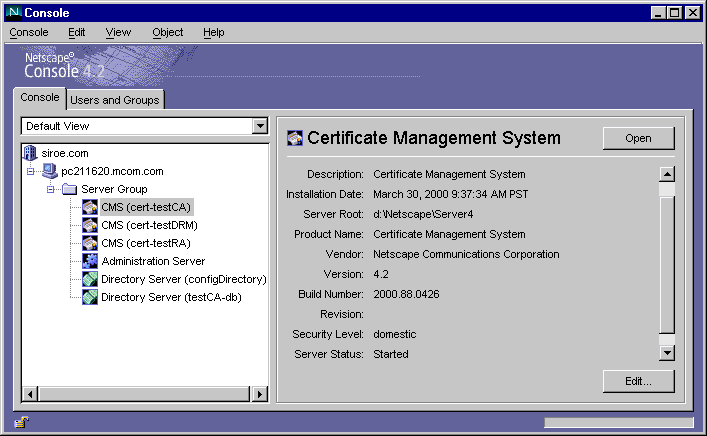
Task: Select the Console tab
Action: [x=40, y=97]
